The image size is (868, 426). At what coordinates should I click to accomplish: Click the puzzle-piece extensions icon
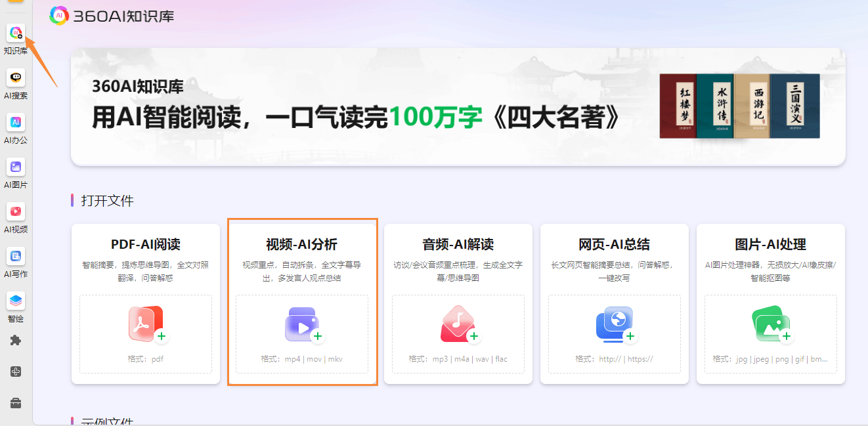[x=16, y=340]
